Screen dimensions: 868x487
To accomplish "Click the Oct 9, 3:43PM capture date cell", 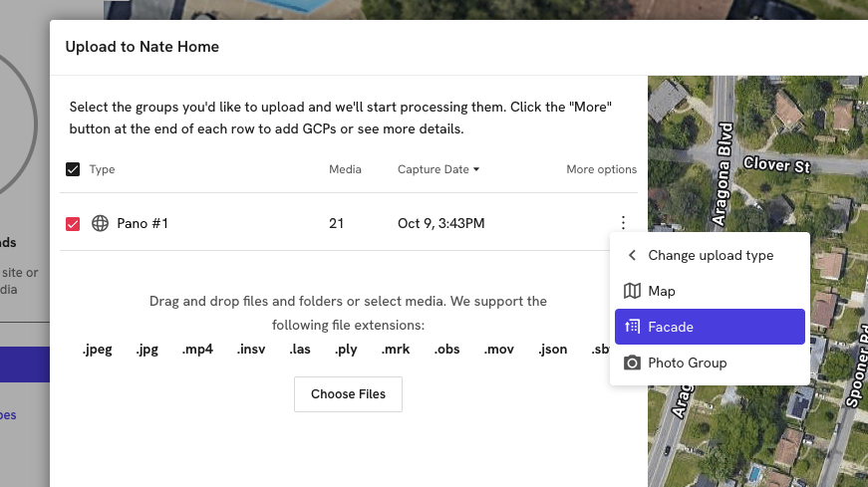I will (440, 224).
